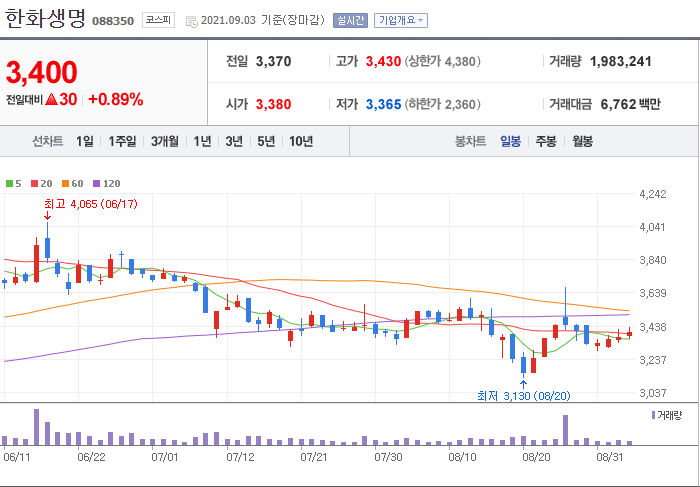Click the 하한가 2,360 lower limit text

(442, 104)
